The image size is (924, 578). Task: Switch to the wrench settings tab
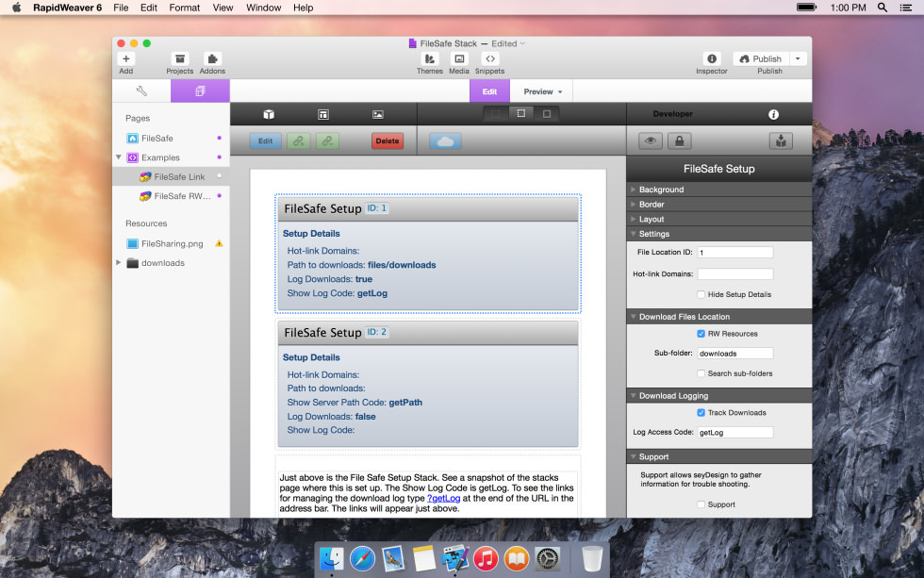pos(141,91)
